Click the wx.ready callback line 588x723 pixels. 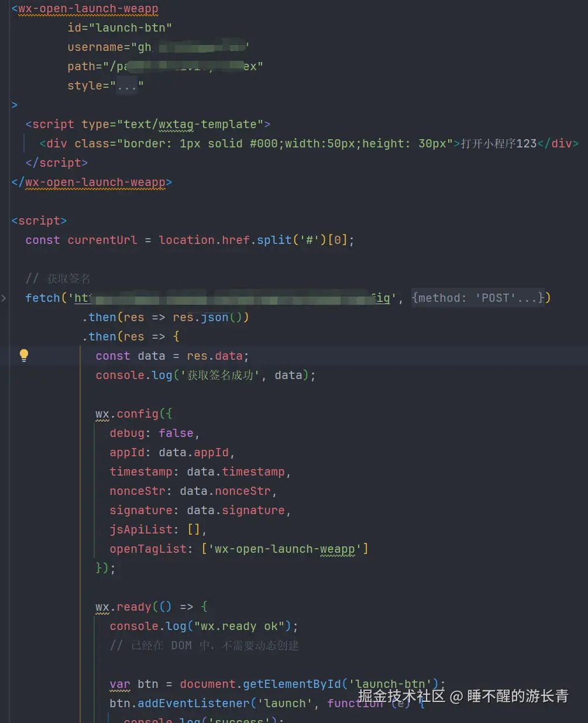151,607
